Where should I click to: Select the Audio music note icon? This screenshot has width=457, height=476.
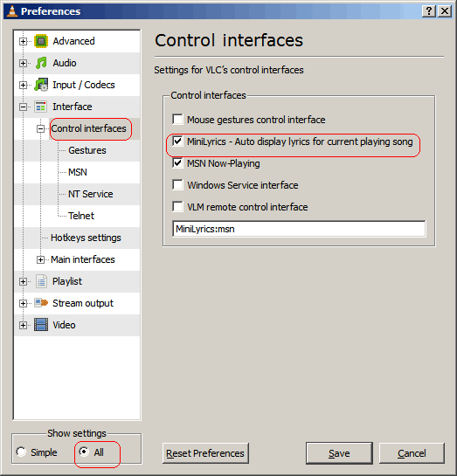[41, 63]
